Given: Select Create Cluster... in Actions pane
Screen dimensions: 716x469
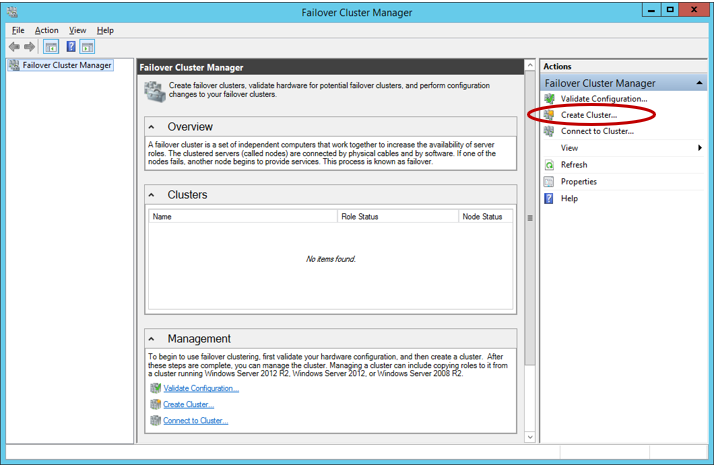Looking at the screenshot, I should point(589,115).
